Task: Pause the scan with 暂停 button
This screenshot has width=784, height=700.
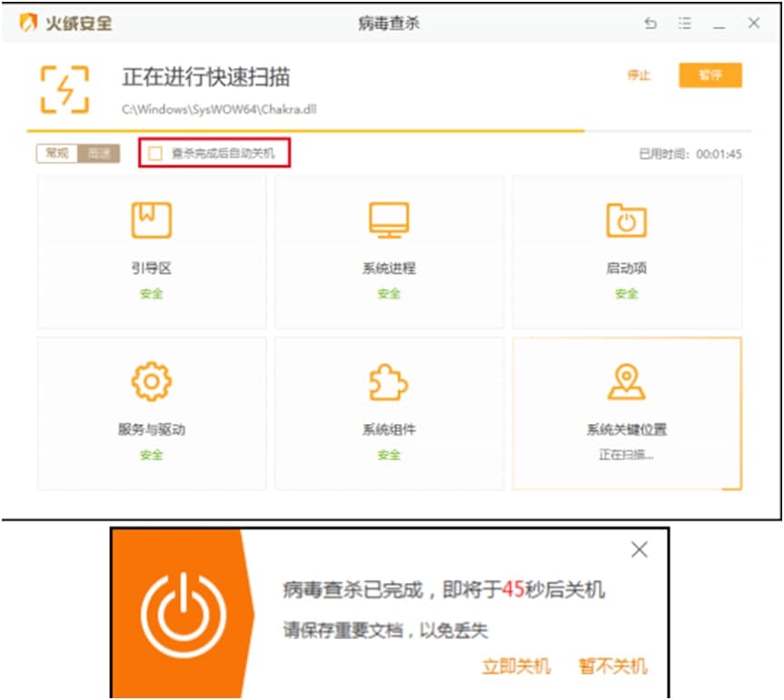Action: pos(710,75)
